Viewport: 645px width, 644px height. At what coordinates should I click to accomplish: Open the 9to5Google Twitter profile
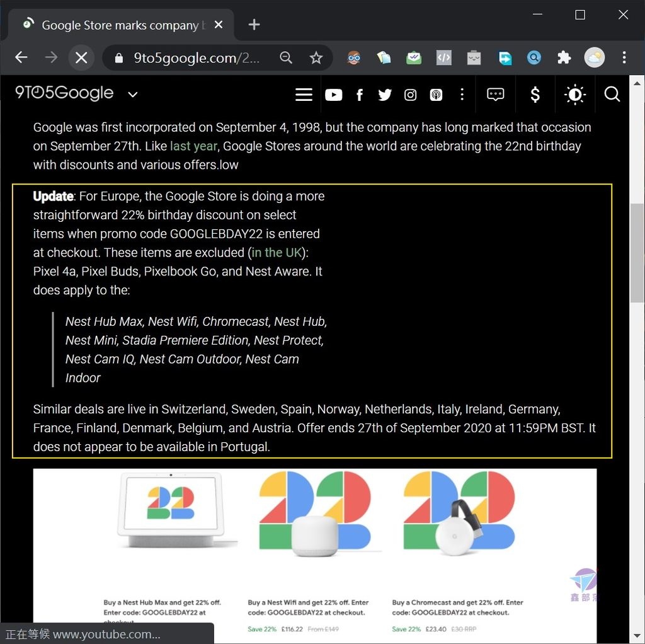coord(385,95)
